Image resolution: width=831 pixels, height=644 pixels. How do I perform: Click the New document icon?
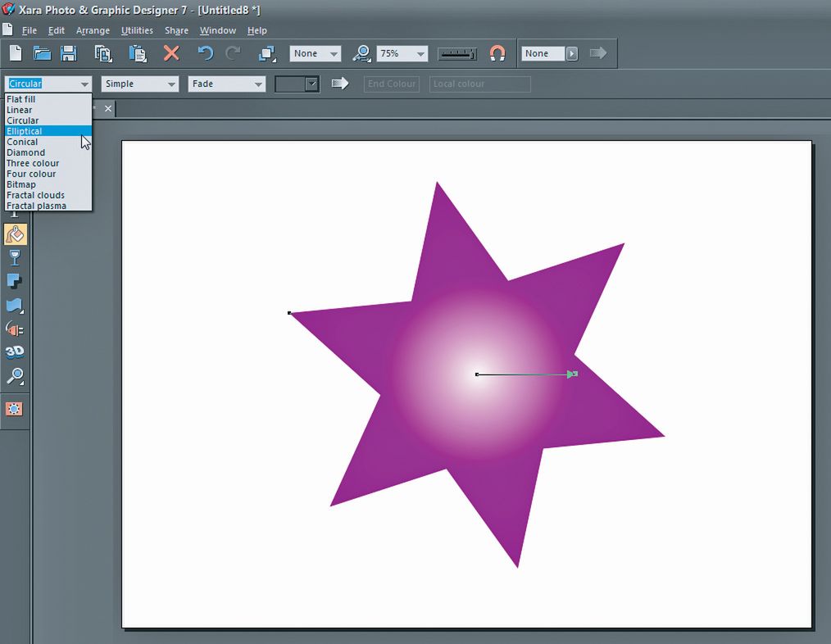click(16, 53)
